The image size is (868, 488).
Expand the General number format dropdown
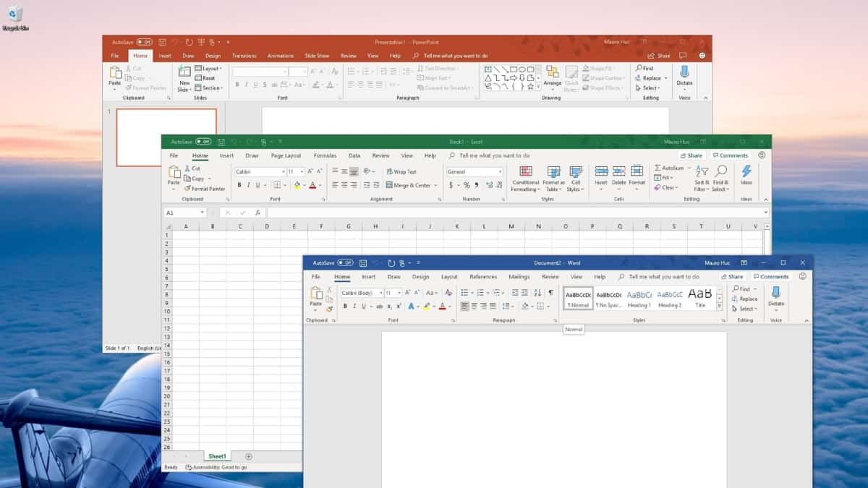[499, 172]
